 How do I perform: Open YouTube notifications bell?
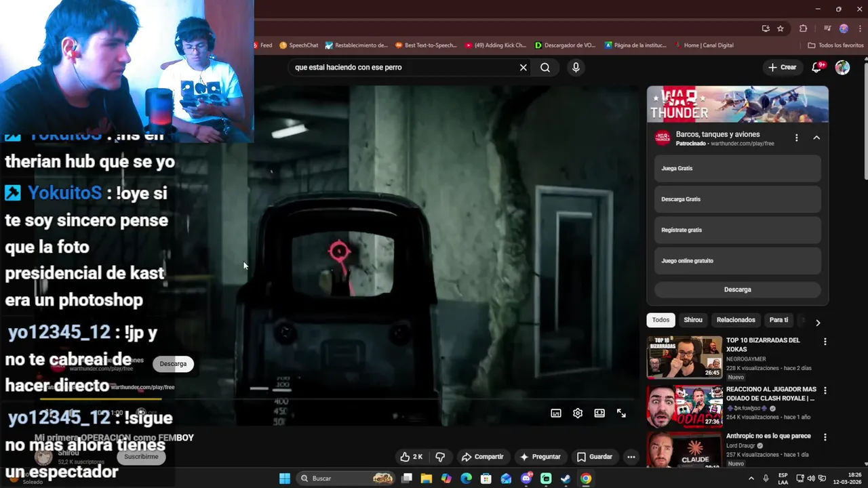tap(817, 68)
